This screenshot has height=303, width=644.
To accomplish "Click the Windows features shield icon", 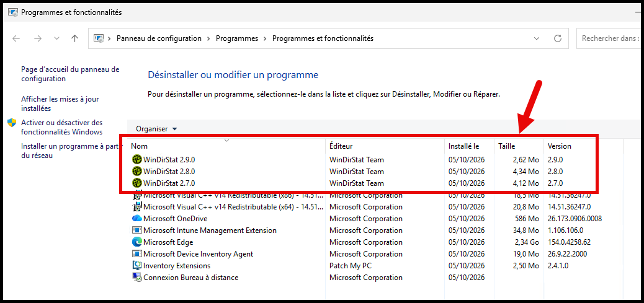I will click(x=12, y=123).
